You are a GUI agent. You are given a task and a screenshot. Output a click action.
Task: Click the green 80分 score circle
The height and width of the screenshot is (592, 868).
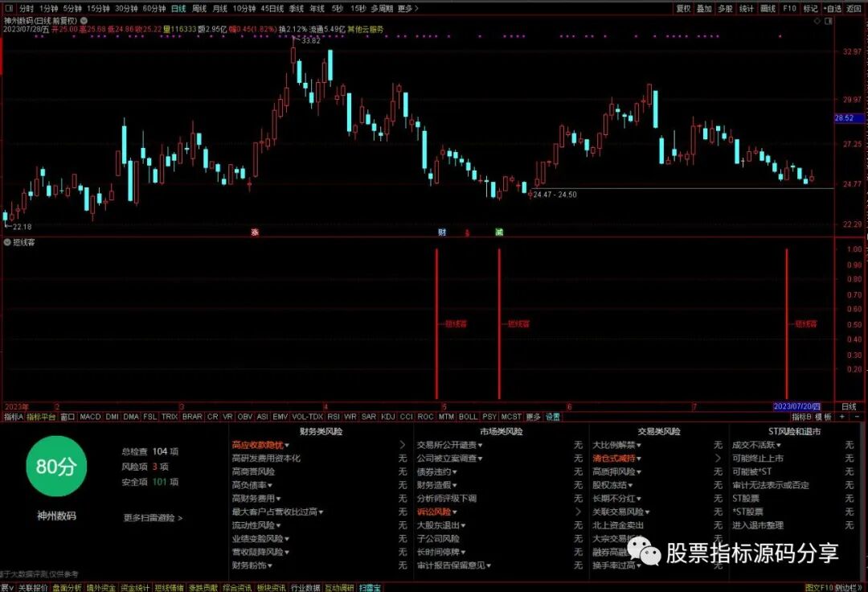[x=56, y=467]
